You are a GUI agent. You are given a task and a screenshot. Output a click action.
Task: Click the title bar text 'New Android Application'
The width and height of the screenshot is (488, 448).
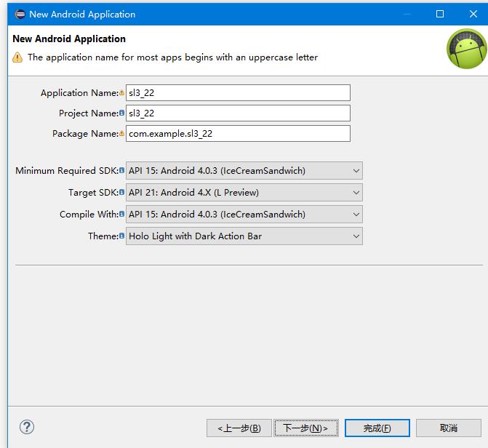point(82,14)
